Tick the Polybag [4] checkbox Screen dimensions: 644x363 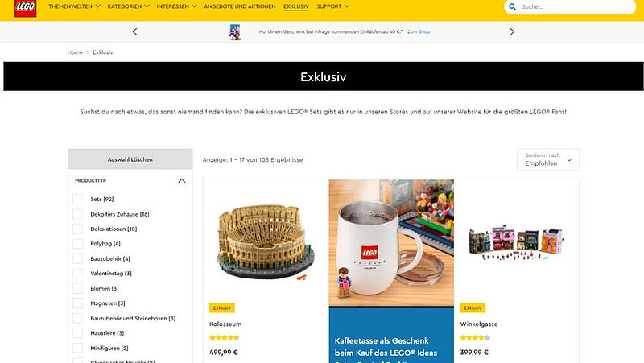point(77,244)
